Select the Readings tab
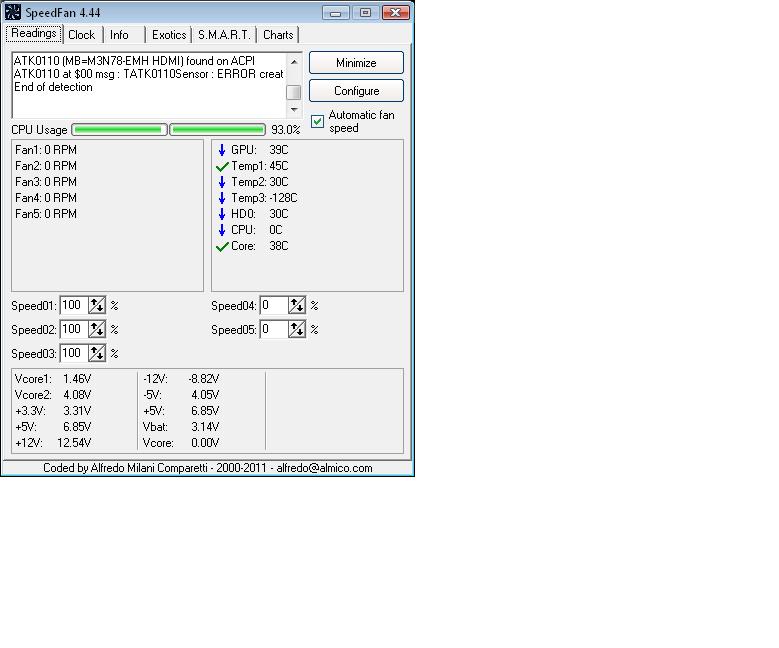This screenshot has width=779, height=648. 34,33
